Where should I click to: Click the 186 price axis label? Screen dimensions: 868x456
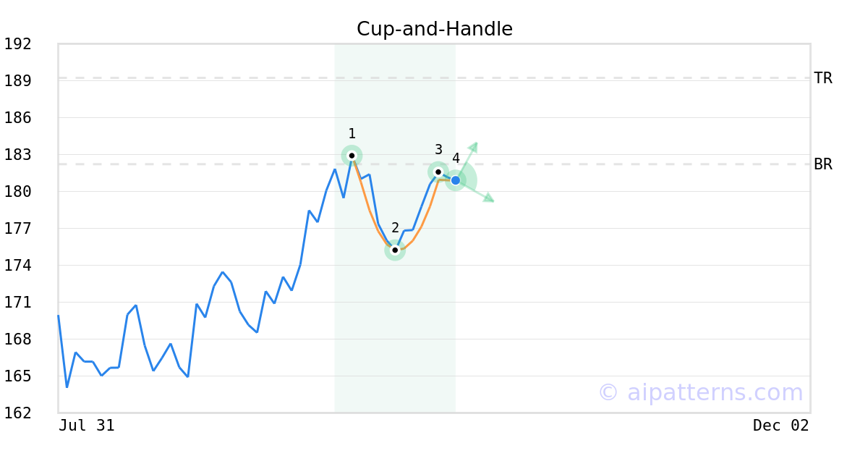[x=18, y=118]
